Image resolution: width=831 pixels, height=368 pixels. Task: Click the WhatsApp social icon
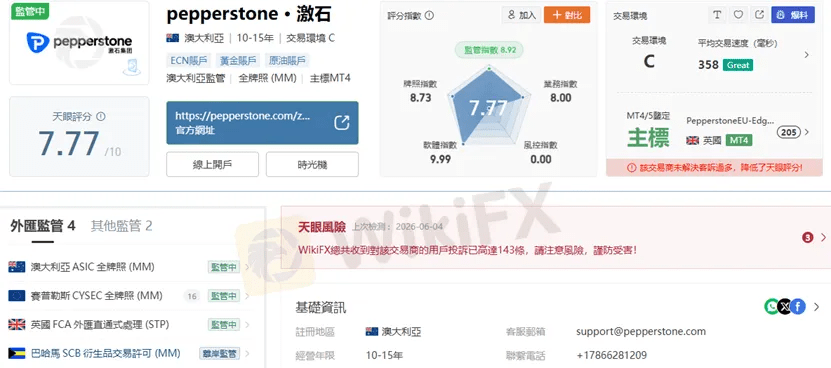pos(772,306)
